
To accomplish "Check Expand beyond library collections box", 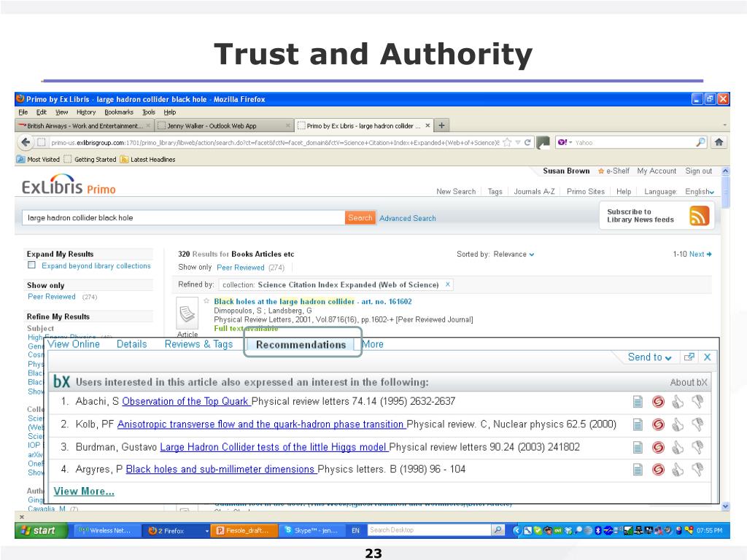I will pos(31,265).
